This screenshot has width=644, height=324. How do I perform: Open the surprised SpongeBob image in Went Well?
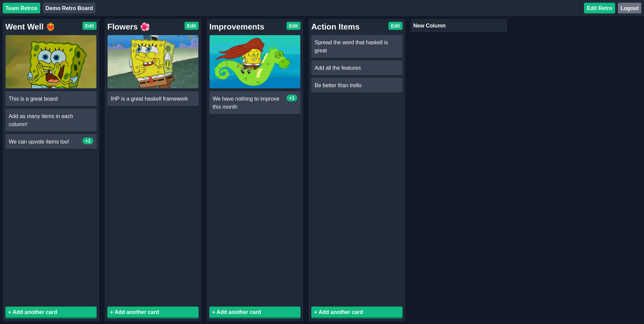coord(51,62)
